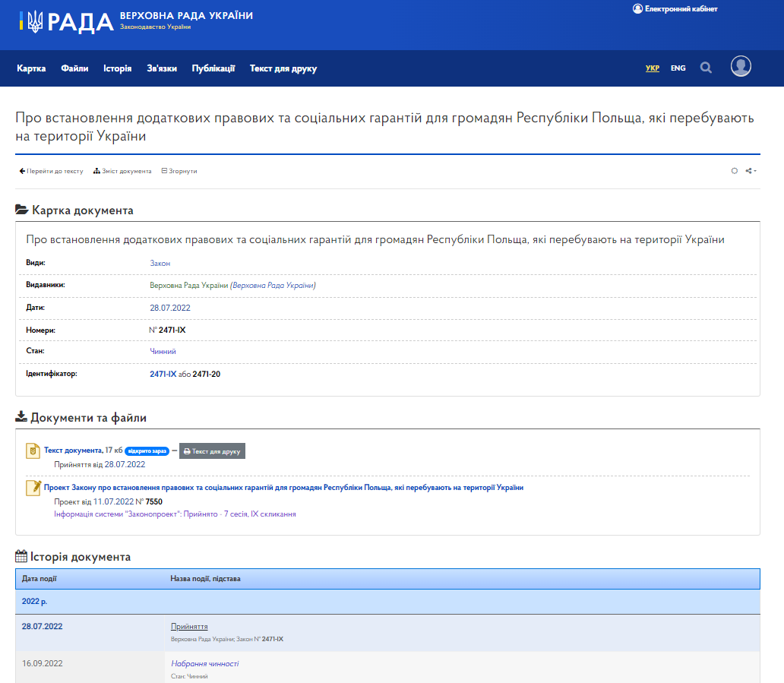Open the search icon in navigation bar
This screenshot has height=683, width=784.
click(706, 68)
